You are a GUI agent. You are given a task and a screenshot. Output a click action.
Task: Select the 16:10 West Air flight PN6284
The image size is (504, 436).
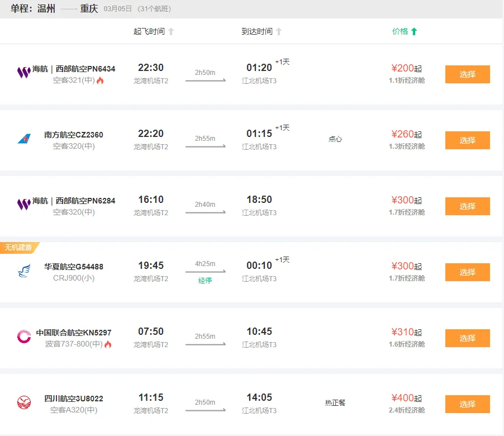click(467, 206)
